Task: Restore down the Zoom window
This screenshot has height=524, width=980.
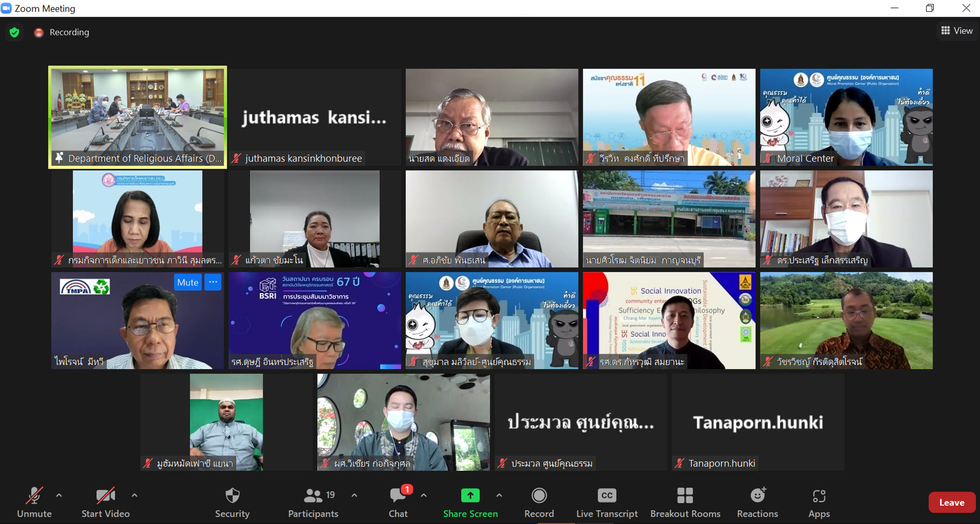Action: coord(930,8)
